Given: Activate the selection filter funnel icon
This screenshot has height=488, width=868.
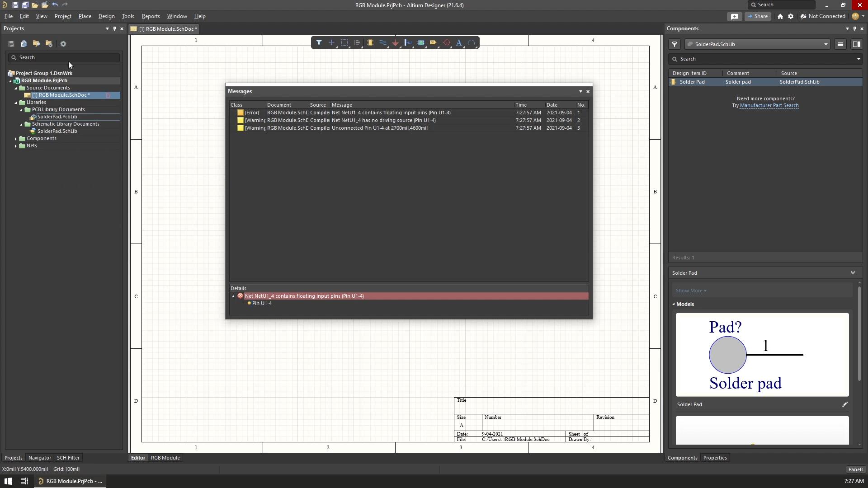Looking at the screenshot, I should [x=319, y=42].
